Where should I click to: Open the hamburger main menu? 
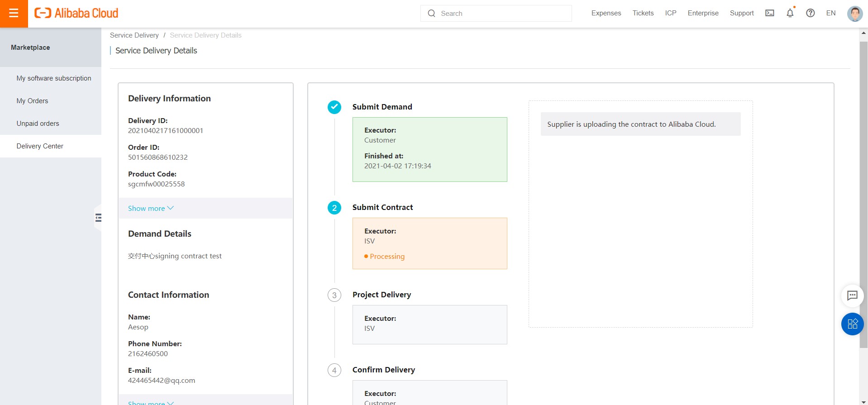tap(14, 14)
